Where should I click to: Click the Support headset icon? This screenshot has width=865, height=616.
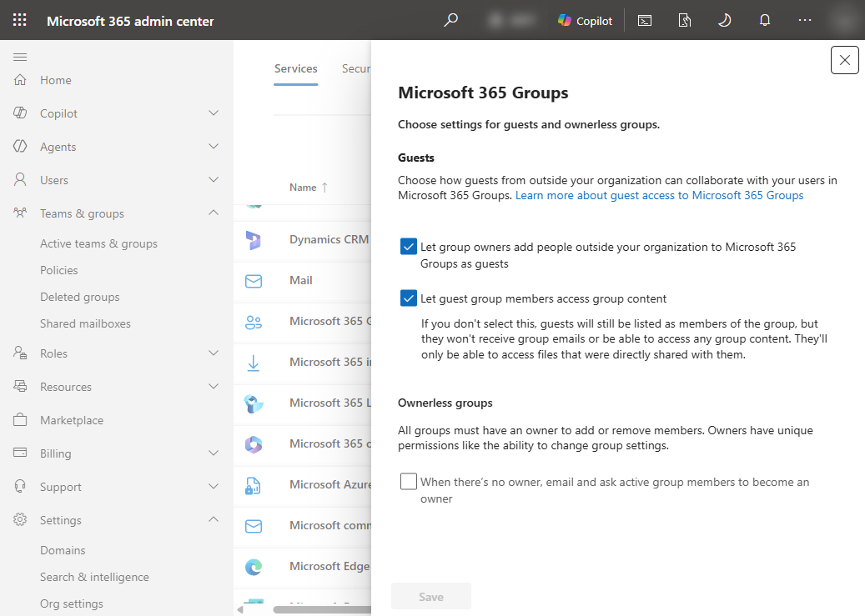pyautogui.click(x=20, y=486)
